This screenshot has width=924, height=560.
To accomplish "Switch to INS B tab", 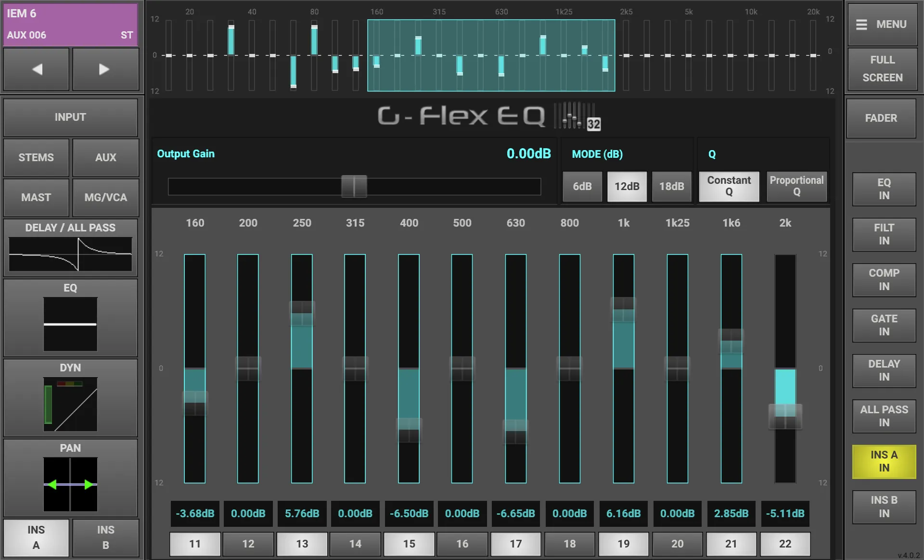I will [105, 537].
